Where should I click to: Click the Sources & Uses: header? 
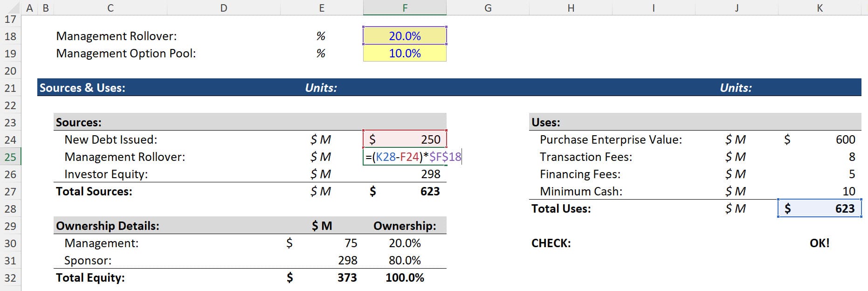click(x=83, y=88)
